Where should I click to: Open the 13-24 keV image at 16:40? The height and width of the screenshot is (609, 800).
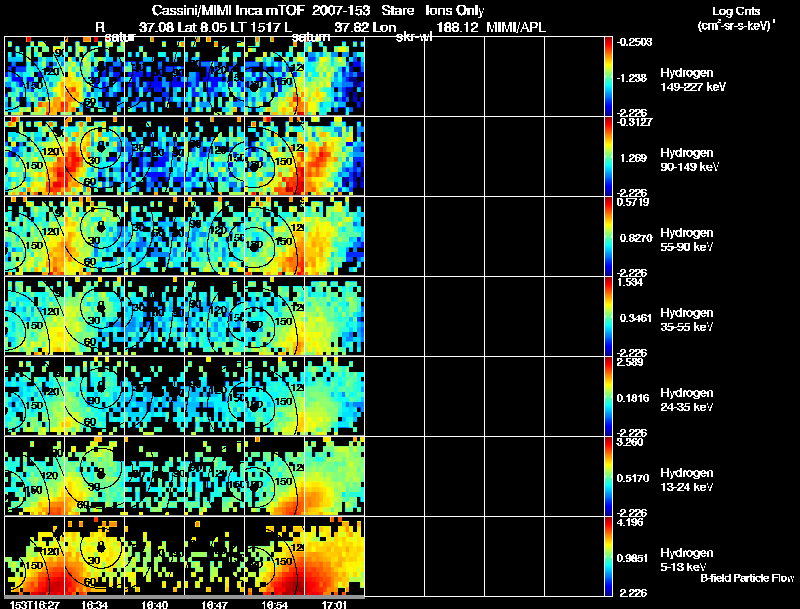pyautogui.click(x=155, y=476)
